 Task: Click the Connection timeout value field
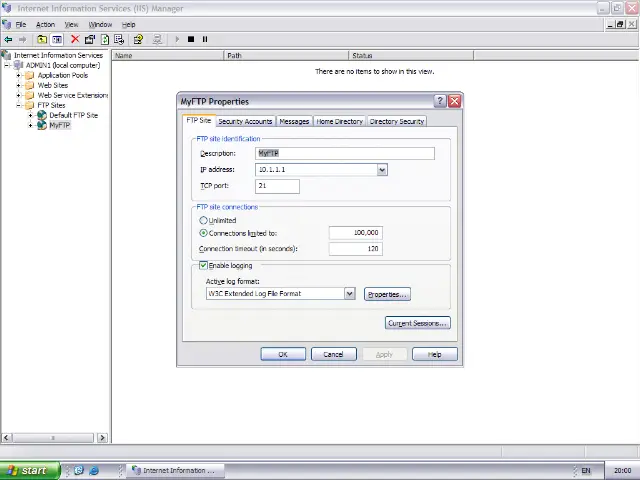point(356,249)
